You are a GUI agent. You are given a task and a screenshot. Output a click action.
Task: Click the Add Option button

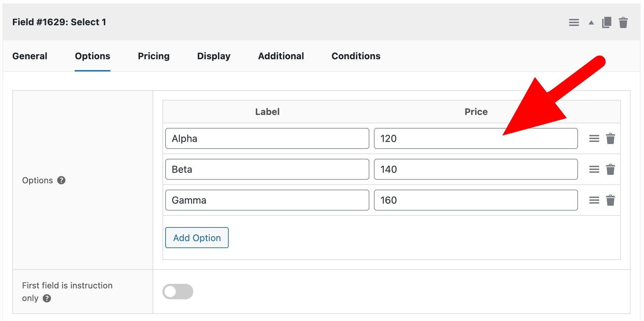(196, 238)
